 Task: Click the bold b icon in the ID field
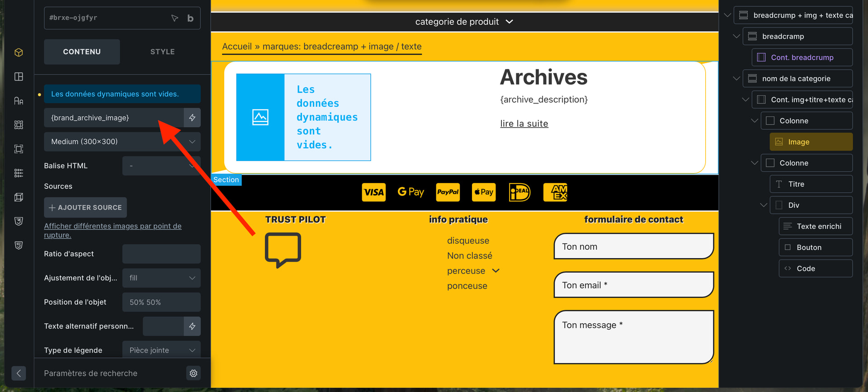(190, 18)
